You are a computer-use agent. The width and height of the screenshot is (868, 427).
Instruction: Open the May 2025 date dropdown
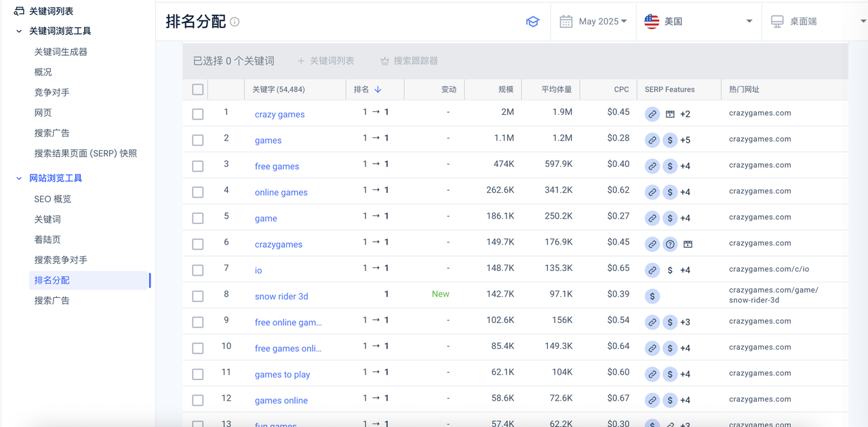click(593, 22)
